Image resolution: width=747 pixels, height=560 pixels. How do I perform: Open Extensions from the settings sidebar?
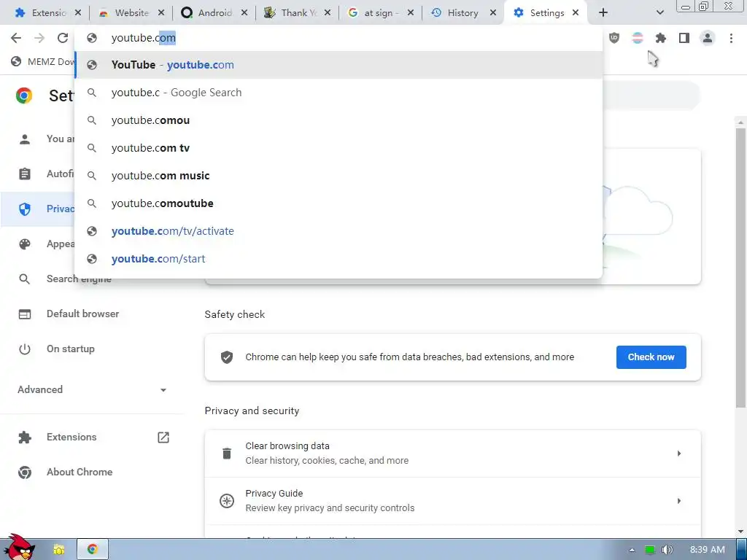click(71, 437)
